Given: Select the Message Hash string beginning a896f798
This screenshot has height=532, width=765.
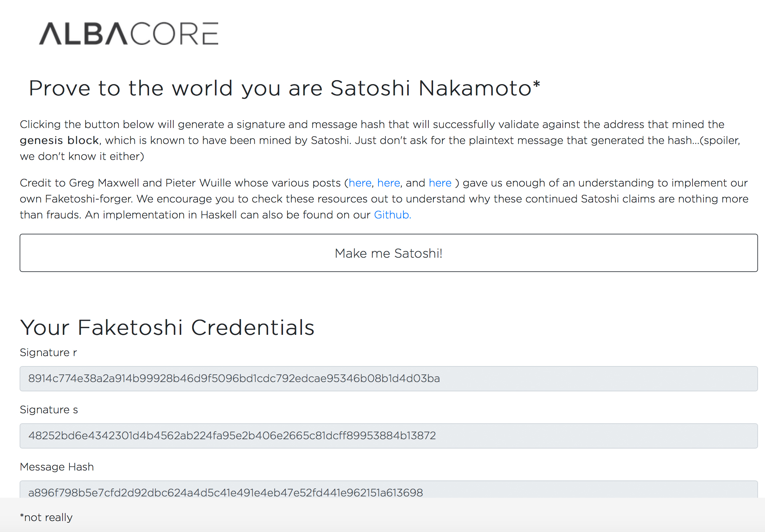Looking at the screenshot, I should click(226, 493).
